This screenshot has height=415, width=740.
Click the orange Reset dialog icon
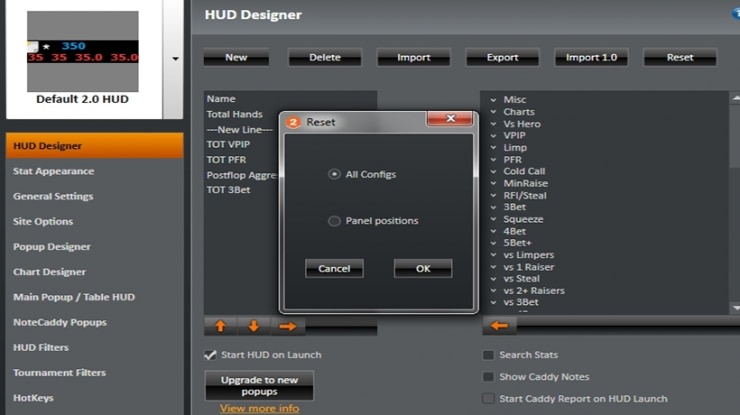coord(293,122)
